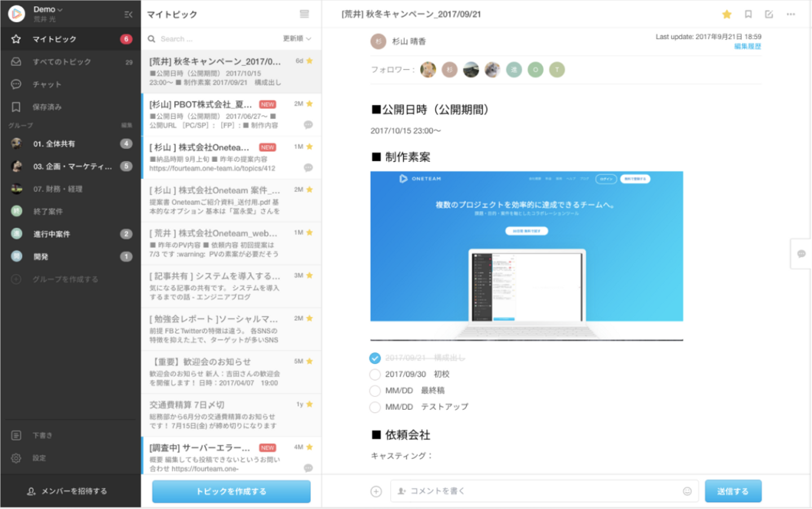Screen dimensions: 812x509
Task: Check the MM/DD 最終稿 task
Action: (375, 391)
